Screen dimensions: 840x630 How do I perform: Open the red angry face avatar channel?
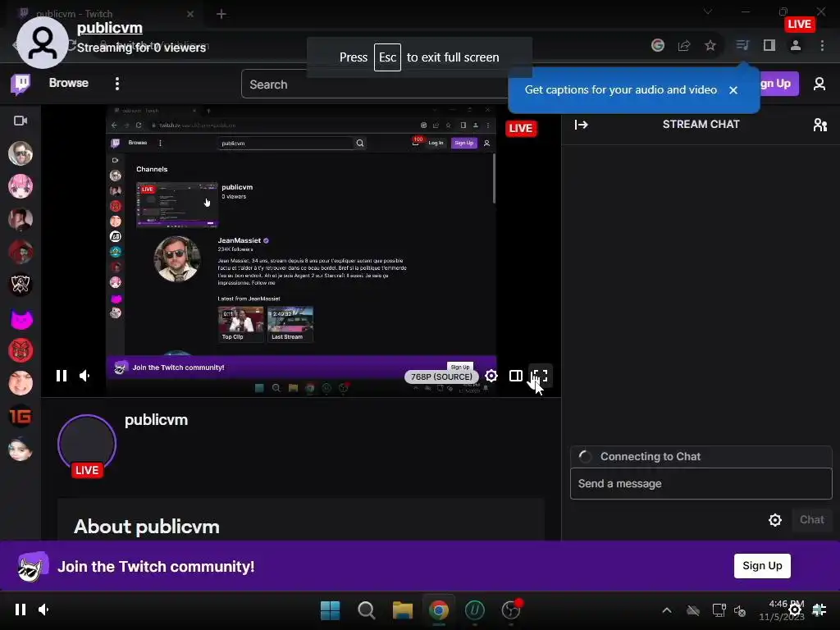coord(21,350)
